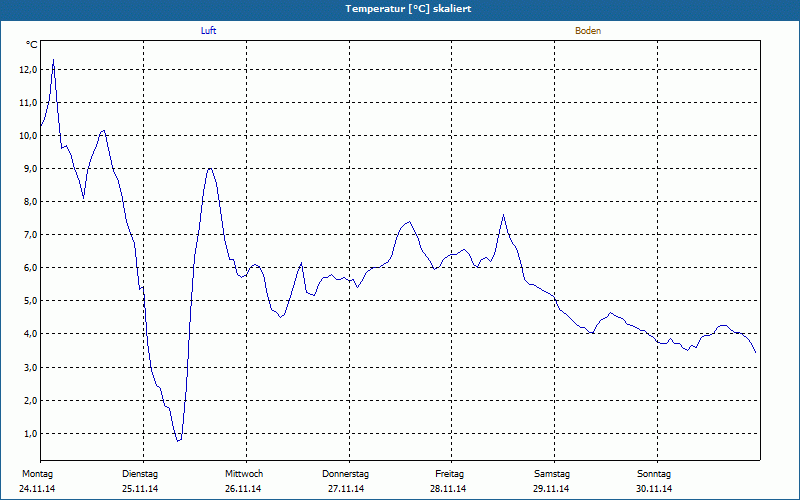Click the 6,0 y-axis label
The image size is (800, 500).
[30, 268]
